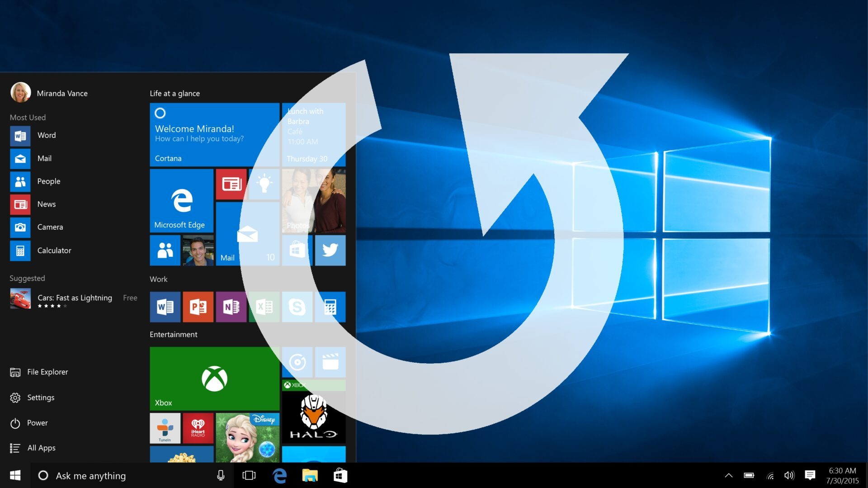Open File Explorer from the taskbar
868x488 pixels.
310,475
